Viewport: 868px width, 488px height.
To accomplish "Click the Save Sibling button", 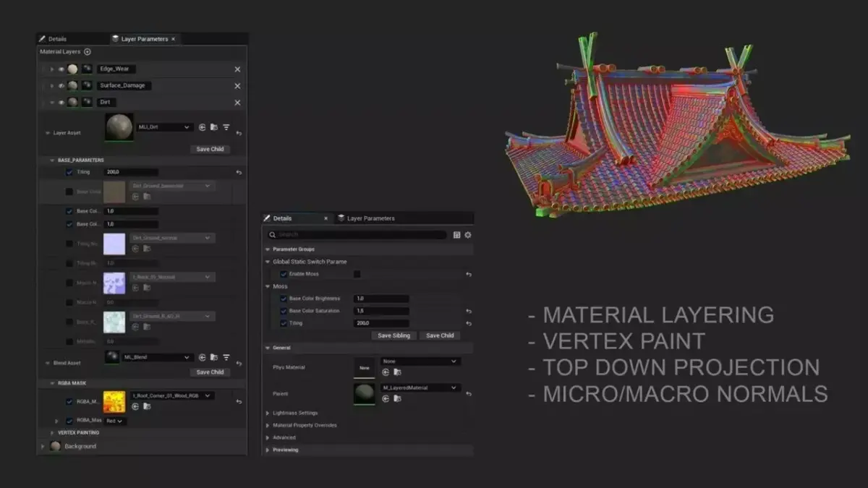I will 394,335.
